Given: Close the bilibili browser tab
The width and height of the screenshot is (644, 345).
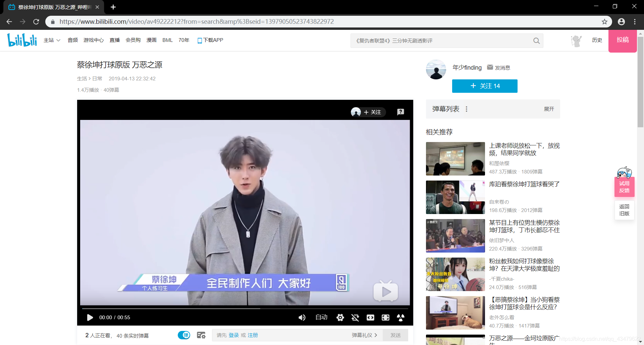Looking at the screenshot, I should tap(97, 7).
